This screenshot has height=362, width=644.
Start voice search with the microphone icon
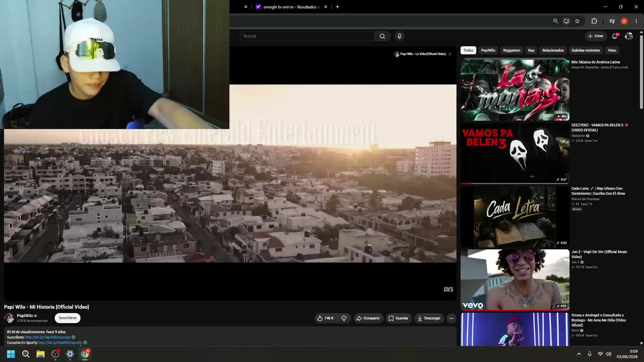pos(399,36)
